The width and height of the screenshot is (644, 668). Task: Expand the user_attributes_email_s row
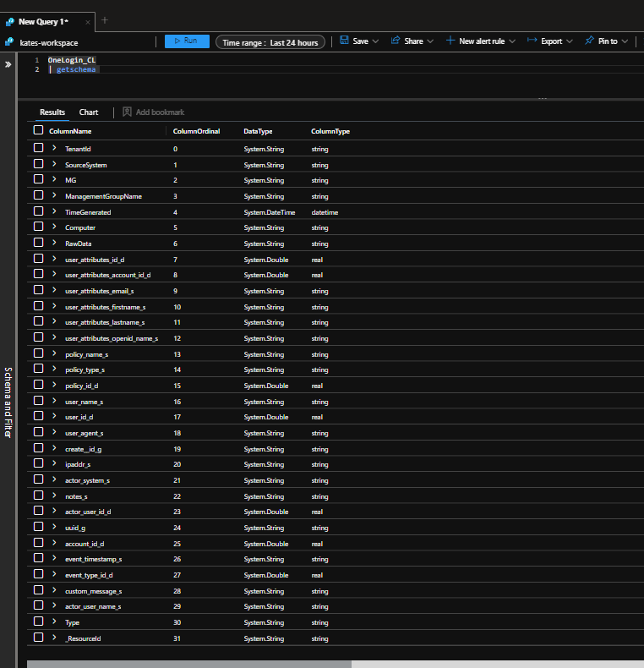coord(54,290)
